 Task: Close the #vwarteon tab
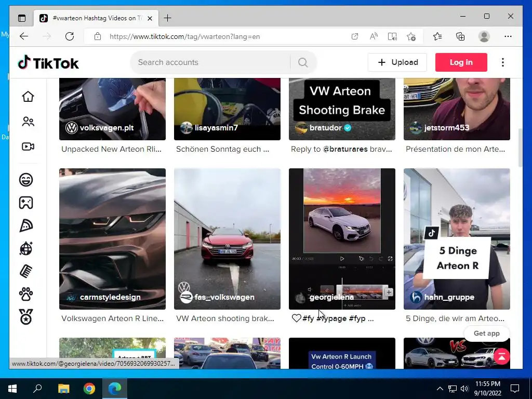click(x=150, y=18)
